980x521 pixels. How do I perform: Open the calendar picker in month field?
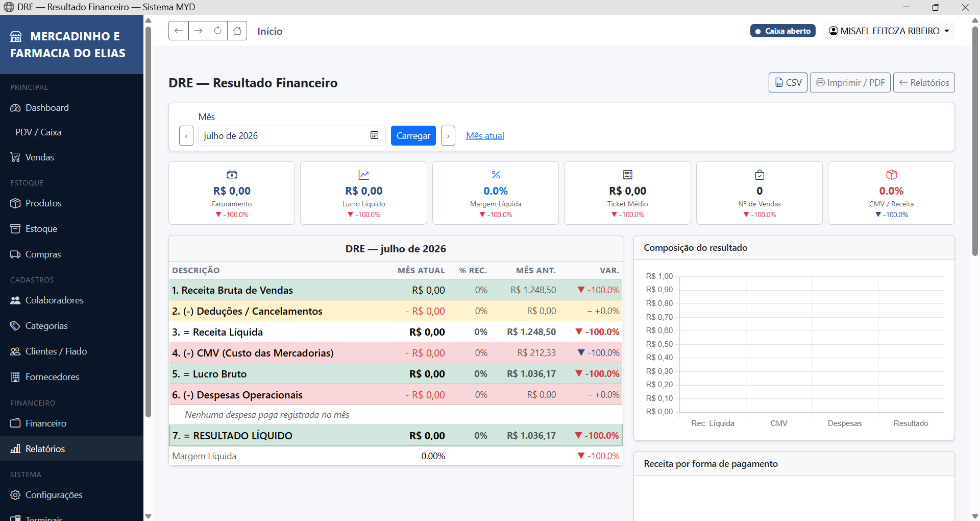(x=374, y=135)
